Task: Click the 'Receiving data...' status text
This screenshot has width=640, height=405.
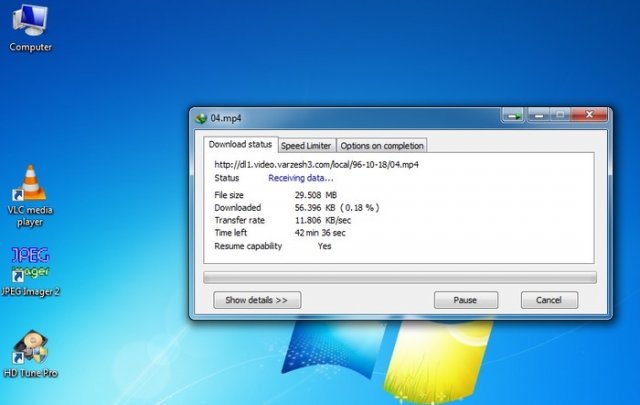Action: tap(301, 178)
